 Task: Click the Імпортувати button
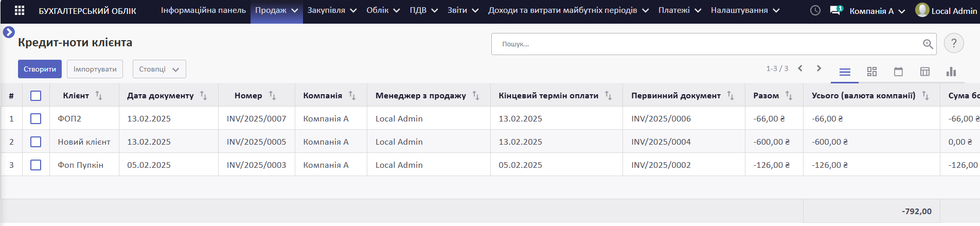tap(95, 69)
